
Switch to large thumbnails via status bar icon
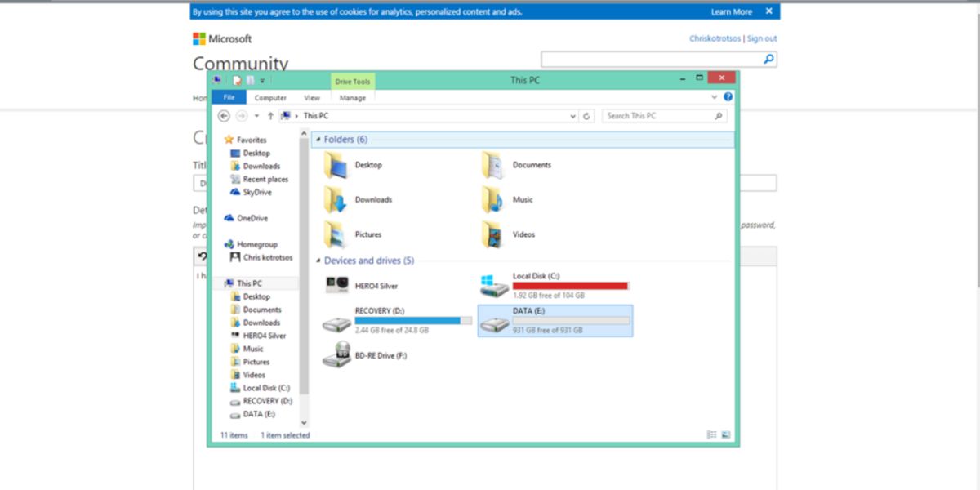(724, 436)
